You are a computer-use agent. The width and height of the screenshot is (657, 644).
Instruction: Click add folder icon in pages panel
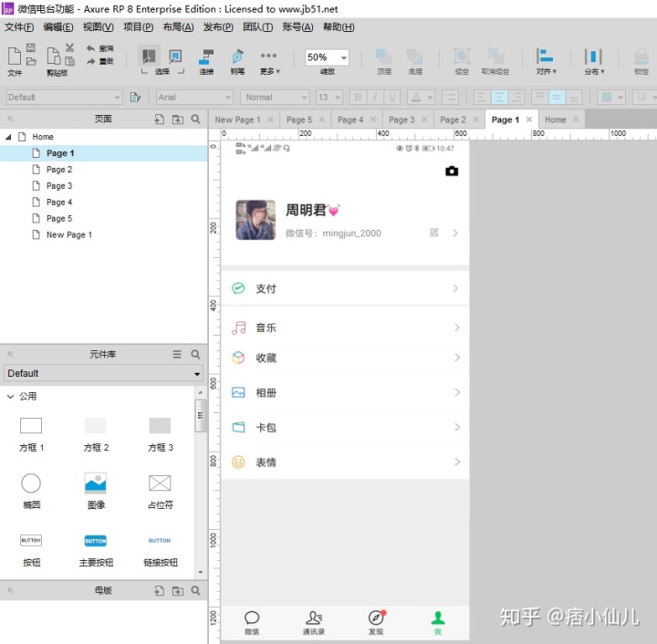178,119
